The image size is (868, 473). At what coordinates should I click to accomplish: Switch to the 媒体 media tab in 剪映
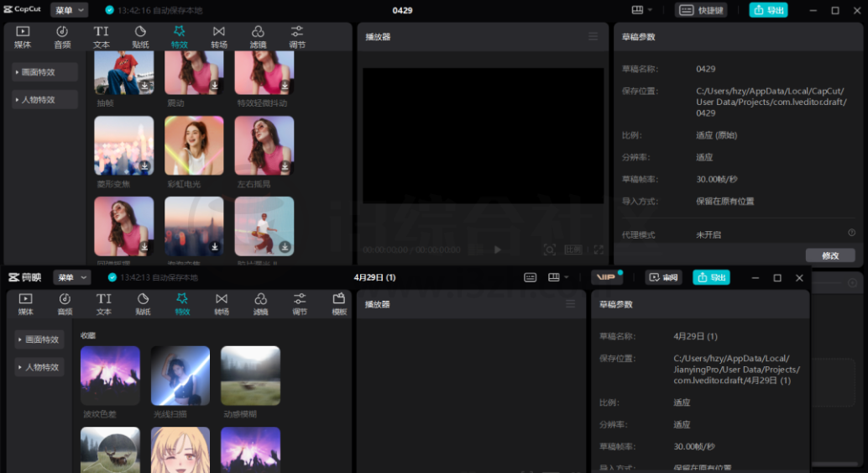tap(26, 304)
